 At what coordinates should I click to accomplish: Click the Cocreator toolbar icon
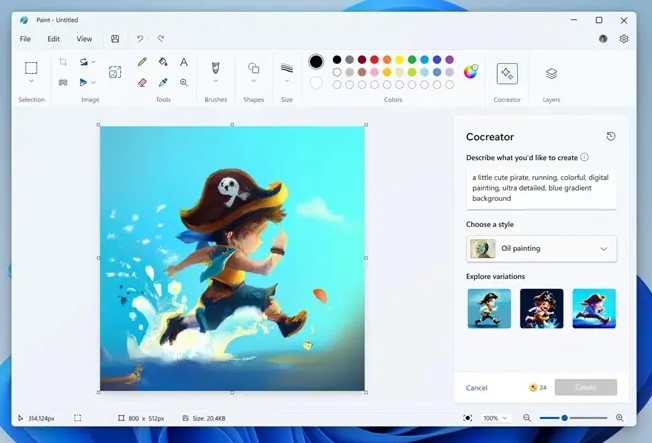tap(507, 74)
